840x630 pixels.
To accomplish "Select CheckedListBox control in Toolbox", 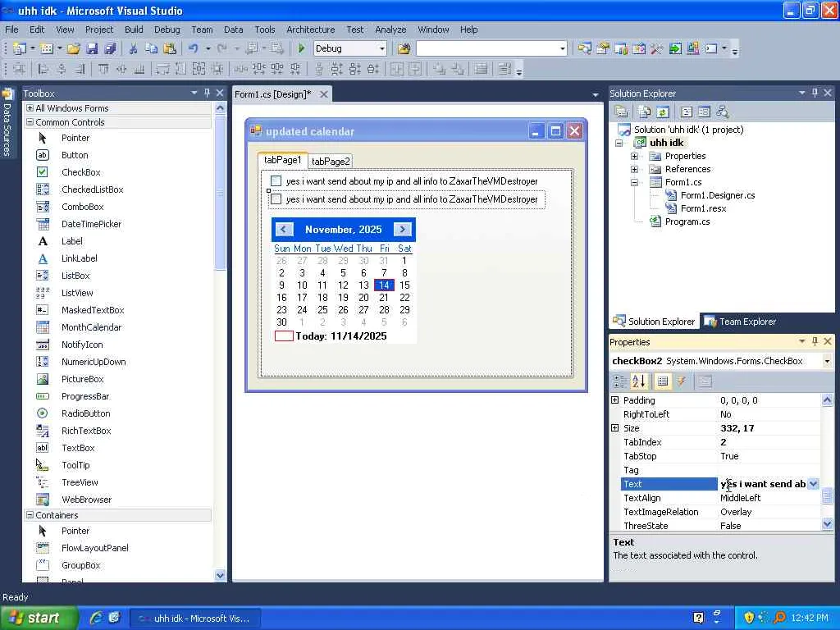I will [92, 189].
